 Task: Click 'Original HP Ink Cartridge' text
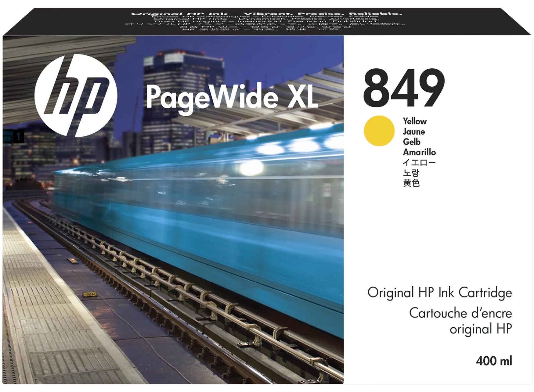pos(439,293)
